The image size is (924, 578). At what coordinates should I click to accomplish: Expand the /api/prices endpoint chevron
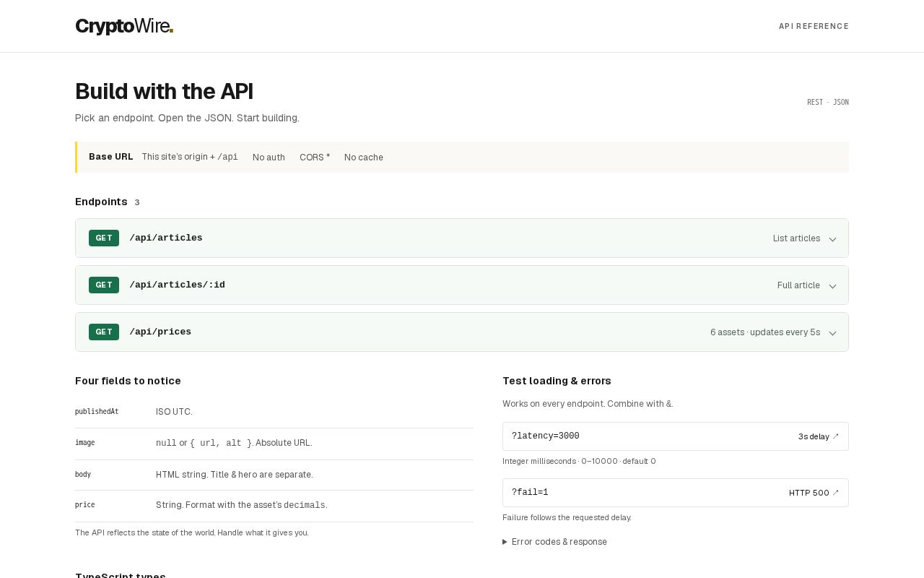pos(832,333)
